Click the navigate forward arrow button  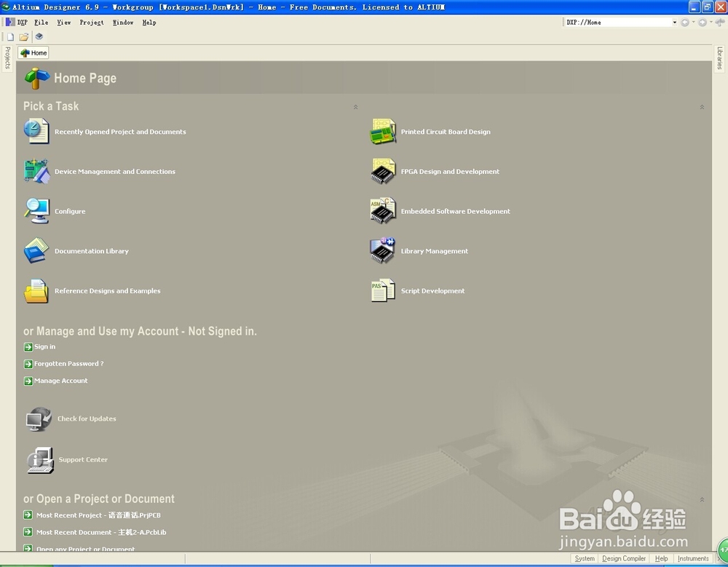pos(703,23)
